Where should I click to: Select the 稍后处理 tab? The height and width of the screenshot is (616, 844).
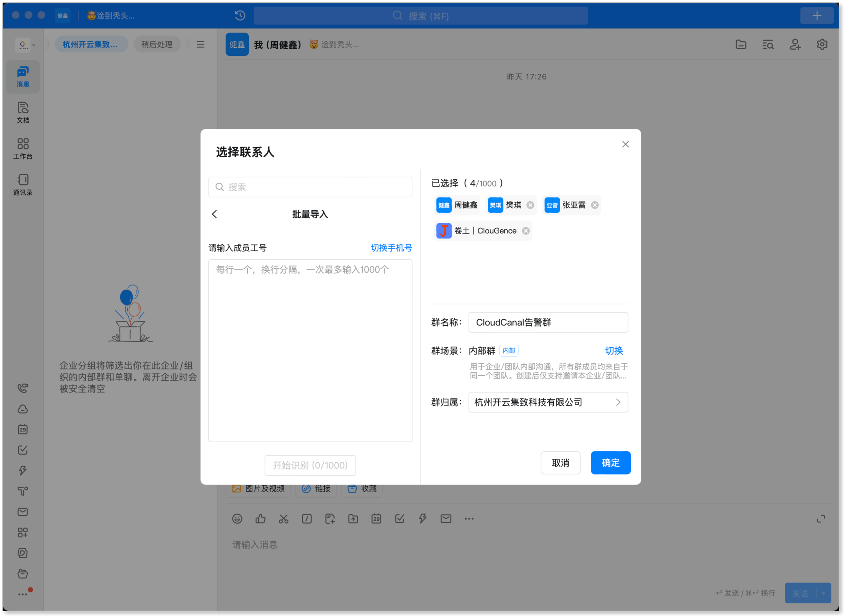click(x=157, y=44)
